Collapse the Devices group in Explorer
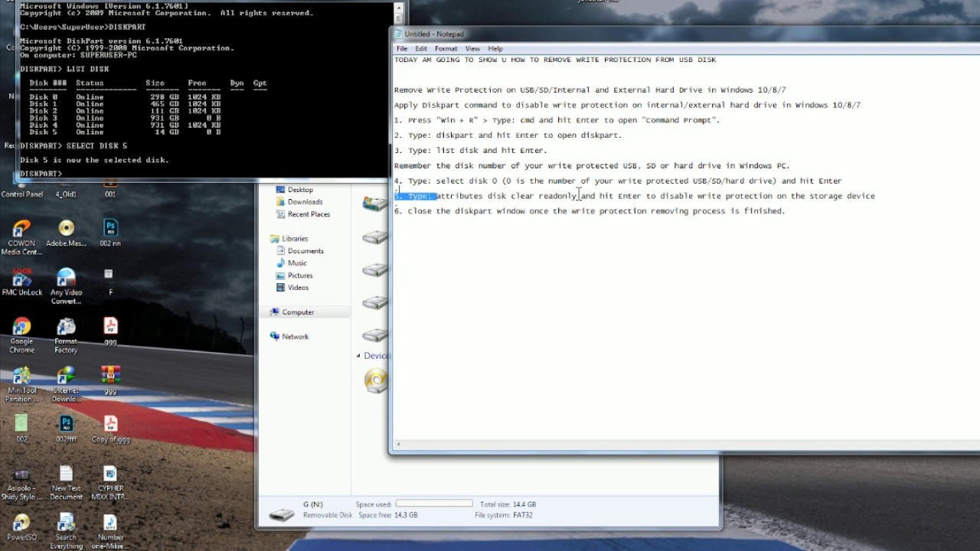This screenshot has height=551, width=980. [358, 356]
